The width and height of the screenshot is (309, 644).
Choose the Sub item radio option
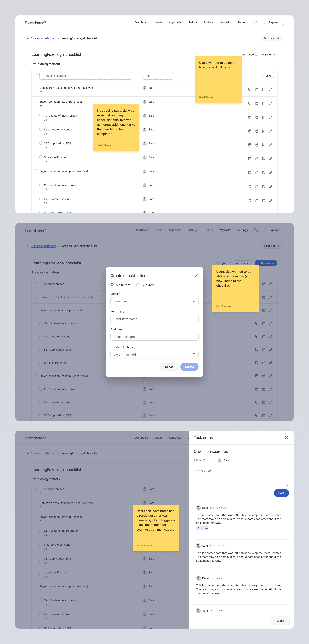(138, 285)
